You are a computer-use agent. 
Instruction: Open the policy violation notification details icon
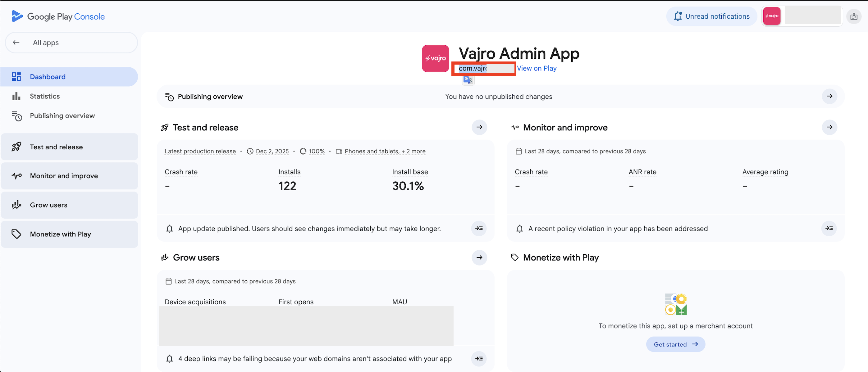point(829,229)
